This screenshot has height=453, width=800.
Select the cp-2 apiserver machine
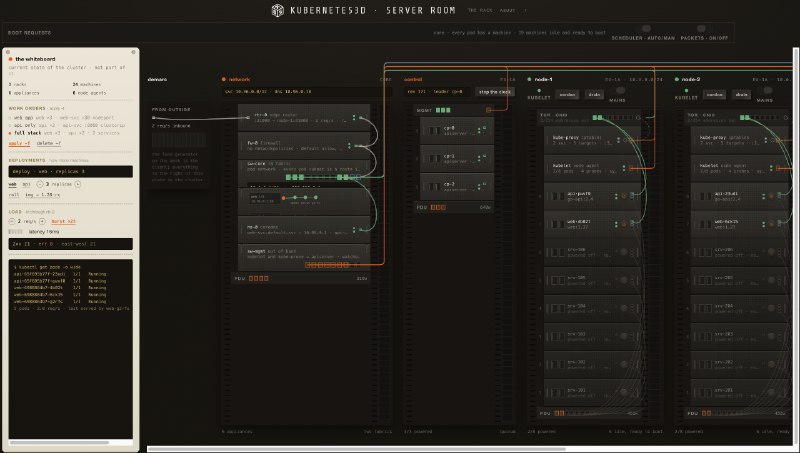coord(457,187)
